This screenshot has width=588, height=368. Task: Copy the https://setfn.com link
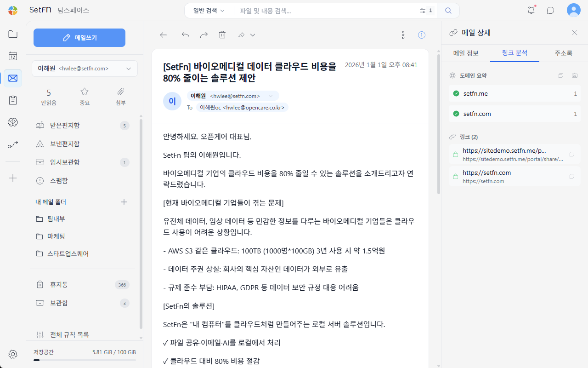coord(572,177)
